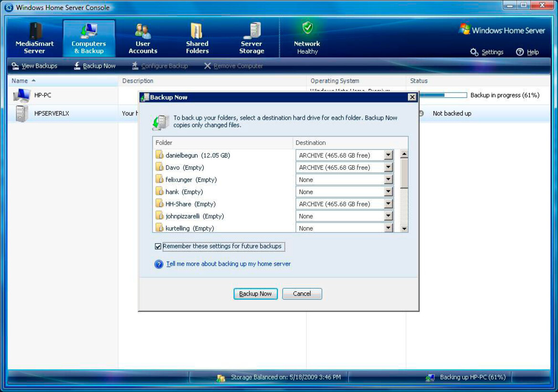Viewport: 558px width, 392px height.
Task: Click Backup Now in the toolbar
Action: pos(95,66)
